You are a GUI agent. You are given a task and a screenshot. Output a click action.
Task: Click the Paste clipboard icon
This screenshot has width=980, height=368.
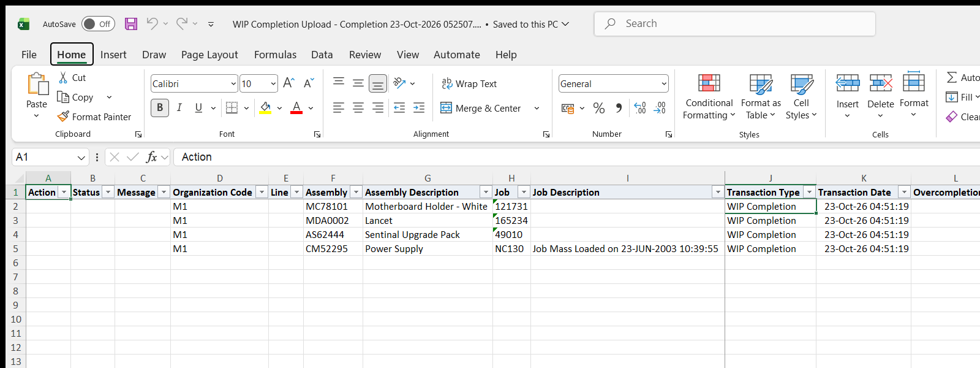tap(37, 84)
